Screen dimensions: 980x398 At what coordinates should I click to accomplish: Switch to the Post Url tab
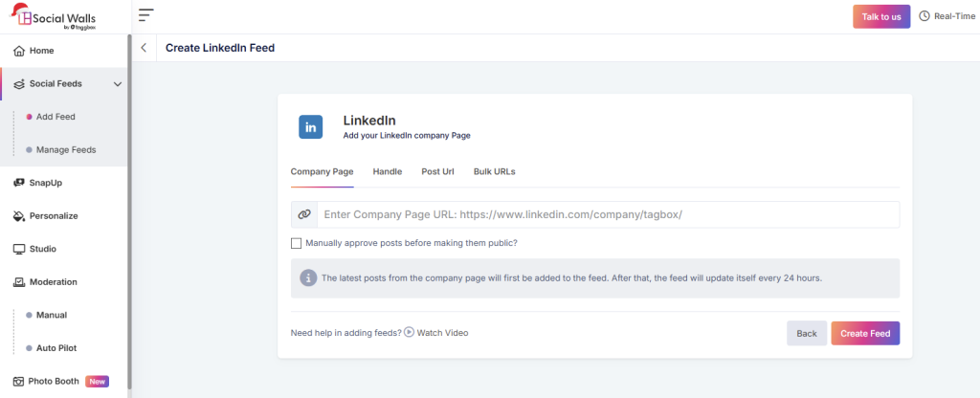pos(437,171)
